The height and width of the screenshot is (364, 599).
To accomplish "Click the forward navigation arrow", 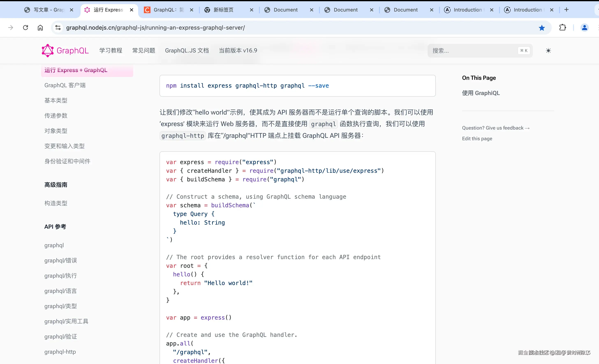I will pos(11,28).
